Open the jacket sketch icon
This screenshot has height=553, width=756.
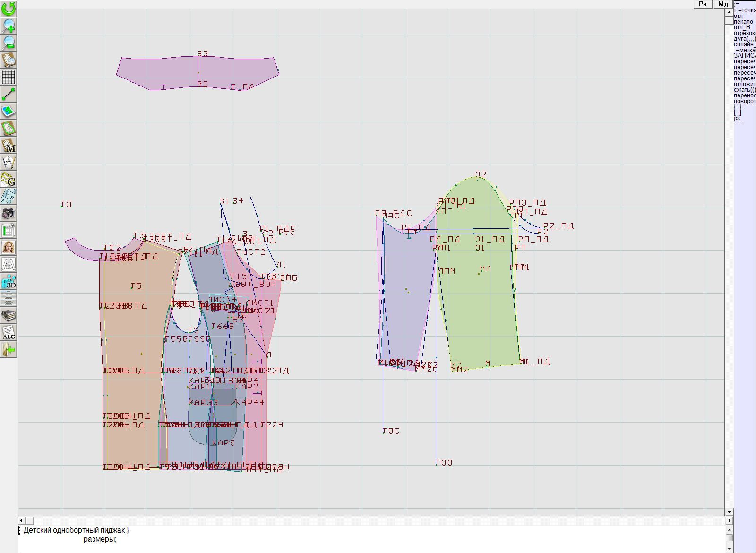(x=9, y=264)
